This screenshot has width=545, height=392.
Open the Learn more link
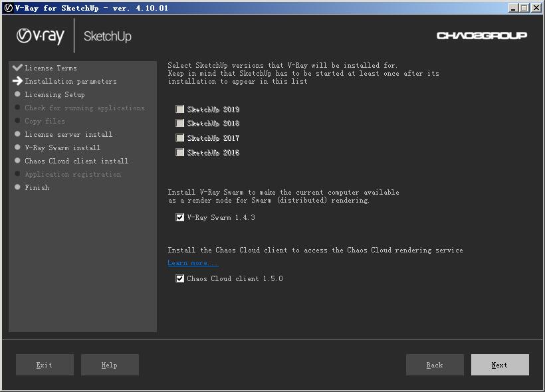[193, 263]
